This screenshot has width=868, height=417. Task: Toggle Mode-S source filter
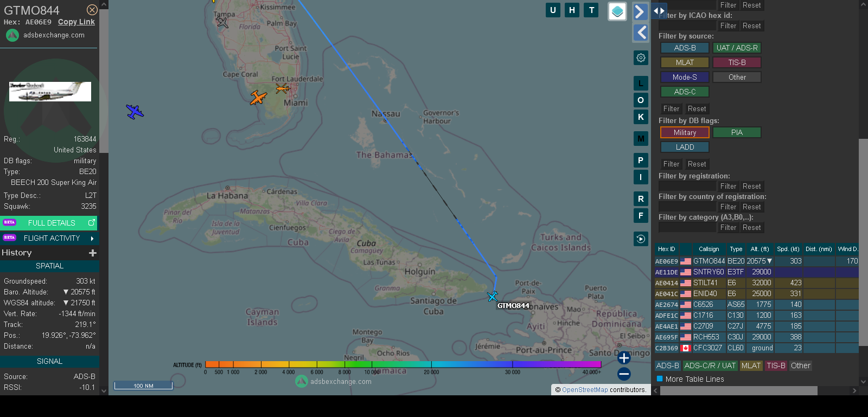(685, 77)
